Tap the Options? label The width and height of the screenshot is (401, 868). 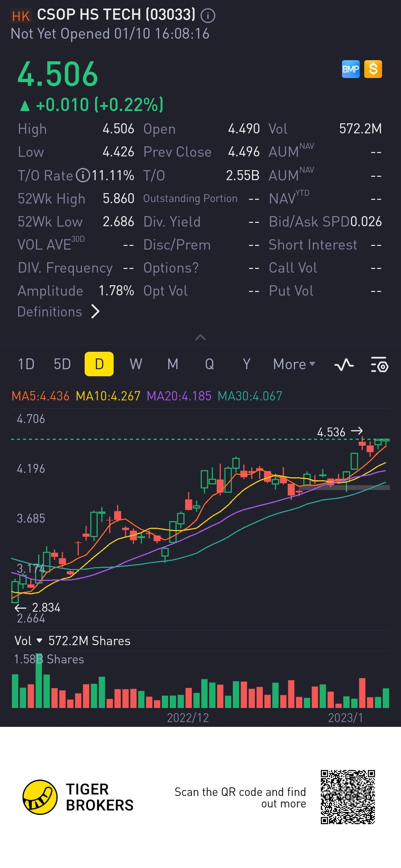coord(171,268)
